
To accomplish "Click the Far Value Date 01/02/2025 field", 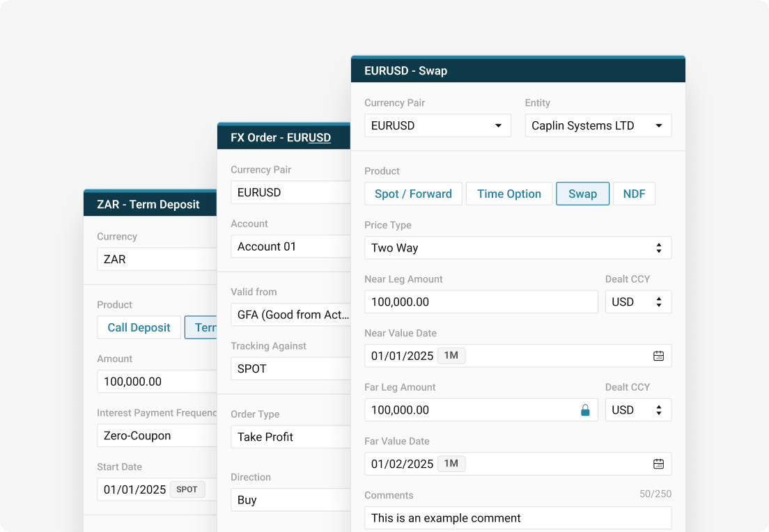I will pos(518,464).
